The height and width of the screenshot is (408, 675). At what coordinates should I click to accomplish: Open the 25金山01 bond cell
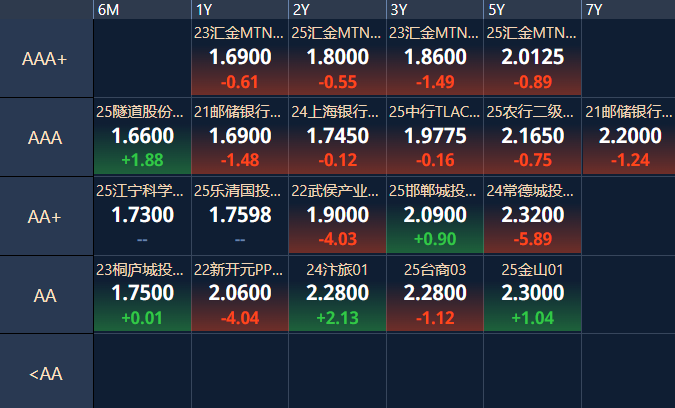point(533,295)
